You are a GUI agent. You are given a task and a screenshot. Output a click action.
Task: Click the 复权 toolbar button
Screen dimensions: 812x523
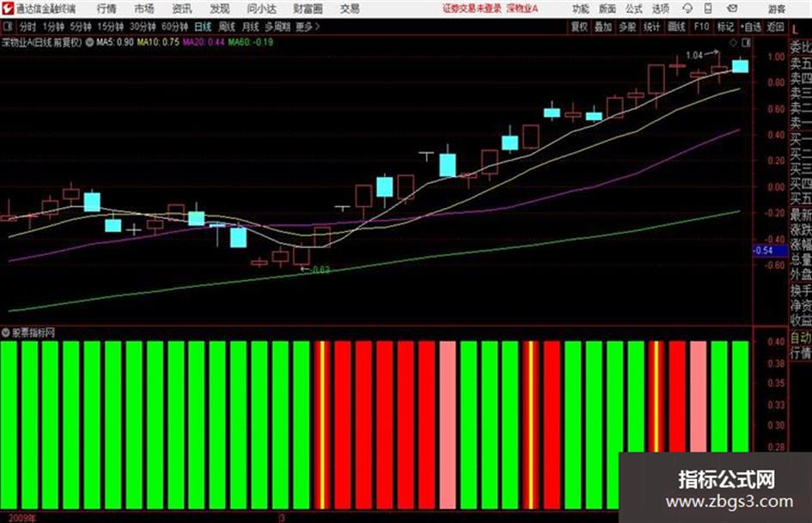pos(579,27)
